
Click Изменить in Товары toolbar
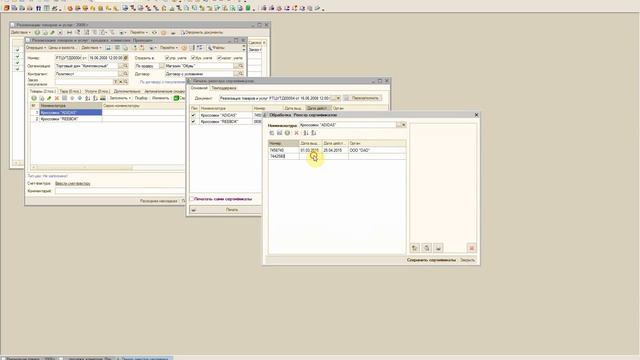[160, 98]
